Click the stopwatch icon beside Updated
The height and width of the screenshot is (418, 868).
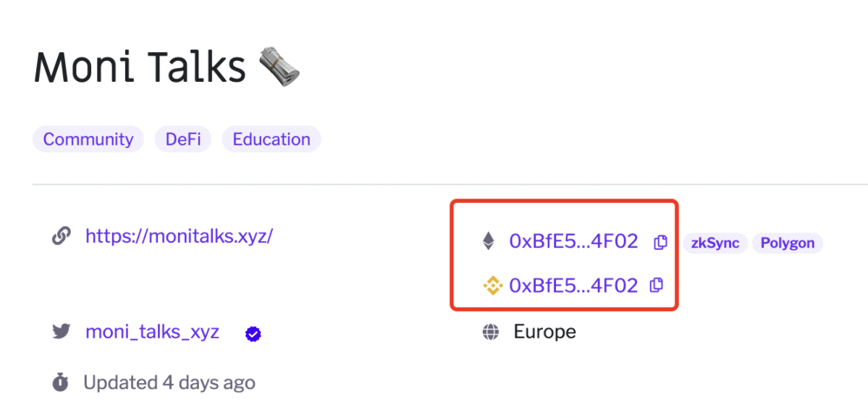pos(60,382)
